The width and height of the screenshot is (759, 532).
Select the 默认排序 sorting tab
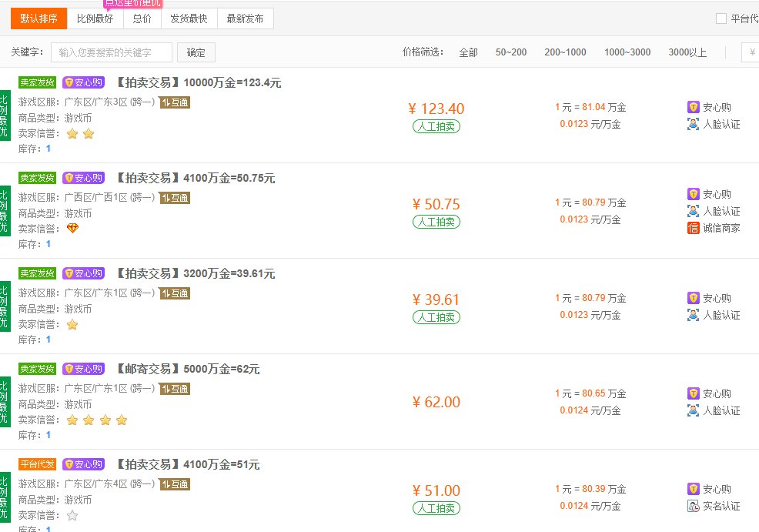tap(38, 18)
